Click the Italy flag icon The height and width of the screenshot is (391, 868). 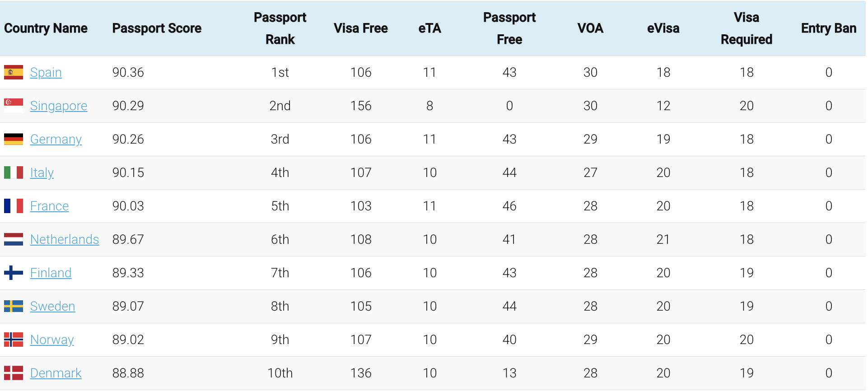[14, 172]
